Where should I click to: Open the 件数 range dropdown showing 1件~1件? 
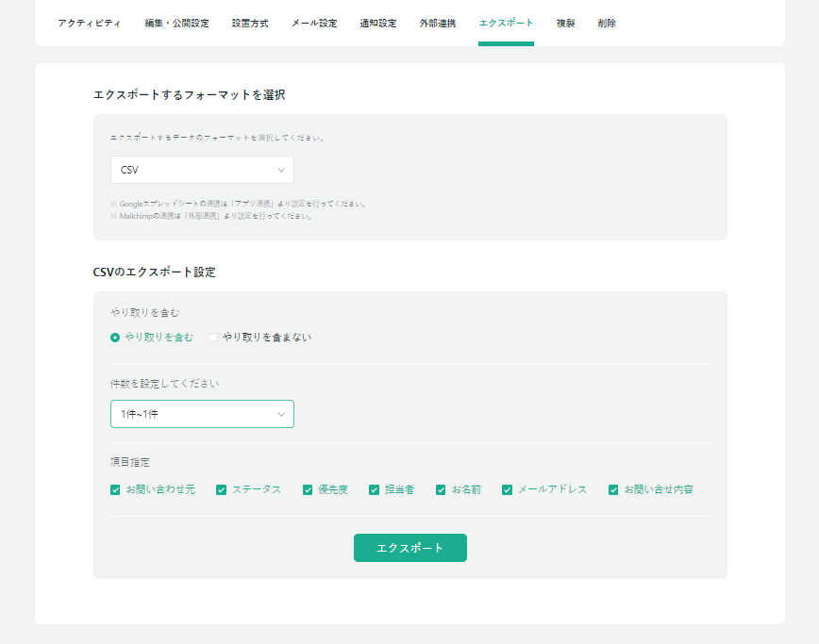pyautogui.click(x=202, y=414)
